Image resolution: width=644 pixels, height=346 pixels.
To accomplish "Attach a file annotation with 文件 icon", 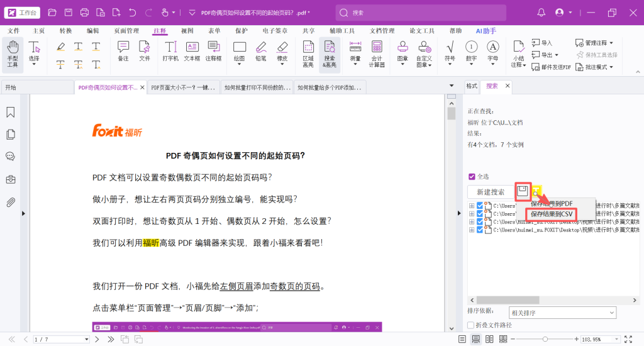I will pos(145,52).
